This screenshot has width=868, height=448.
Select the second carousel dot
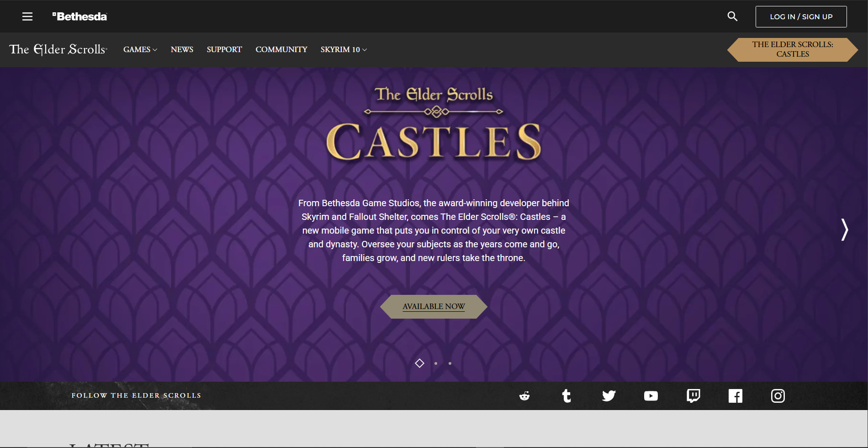[436, 363]
